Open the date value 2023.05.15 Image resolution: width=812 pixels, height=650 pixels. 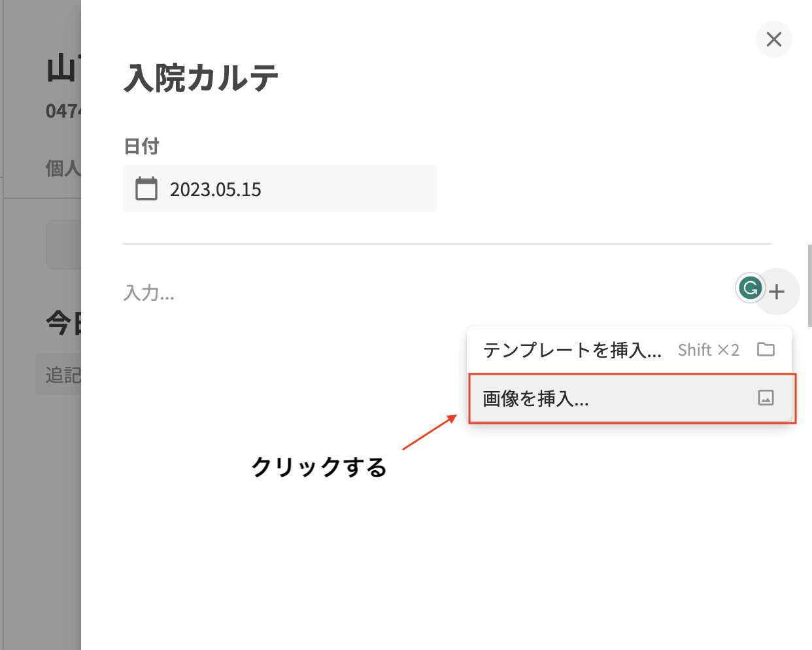pos(216,190)
